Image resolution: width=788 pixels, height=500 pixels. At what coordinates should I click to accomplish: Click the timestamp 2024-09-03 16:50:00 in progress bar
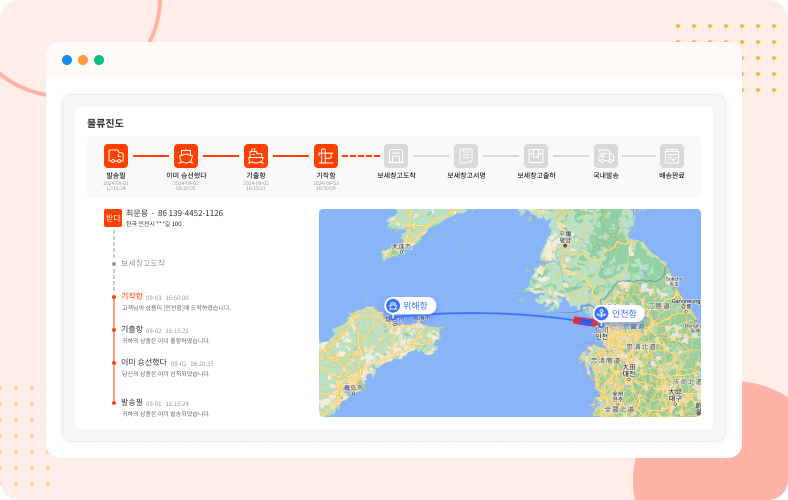click(x=326, y=185)
